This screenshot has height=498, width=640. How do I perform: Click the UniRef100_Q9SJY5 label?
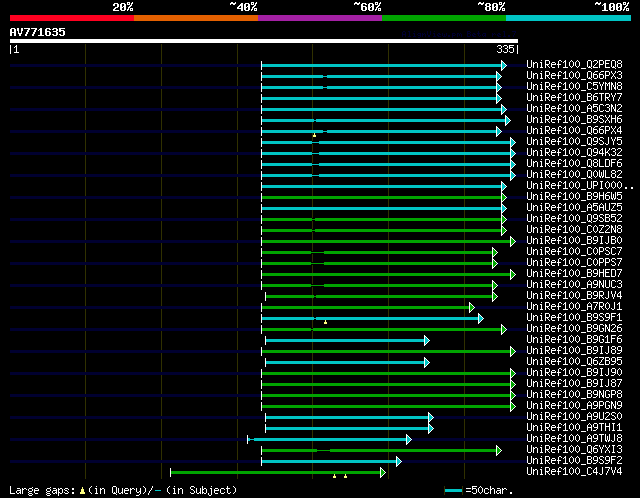pos(574,142)
